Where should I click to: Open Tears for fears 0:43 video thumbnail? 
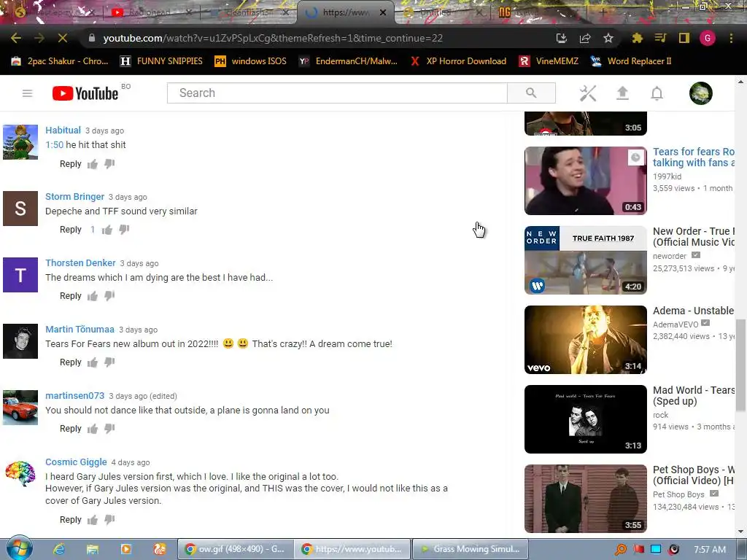586,181
